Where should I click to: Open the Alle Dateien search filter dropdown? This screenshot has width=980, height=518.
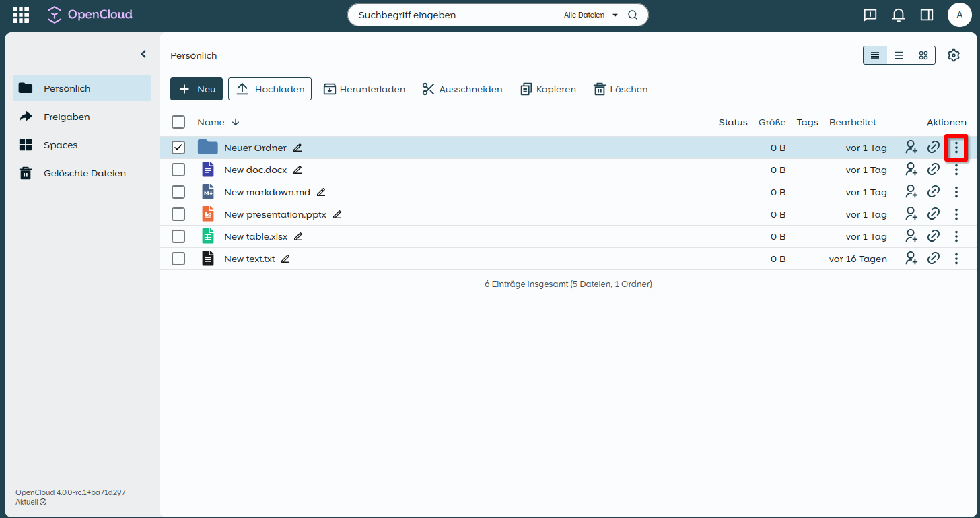tap(590, 15)
